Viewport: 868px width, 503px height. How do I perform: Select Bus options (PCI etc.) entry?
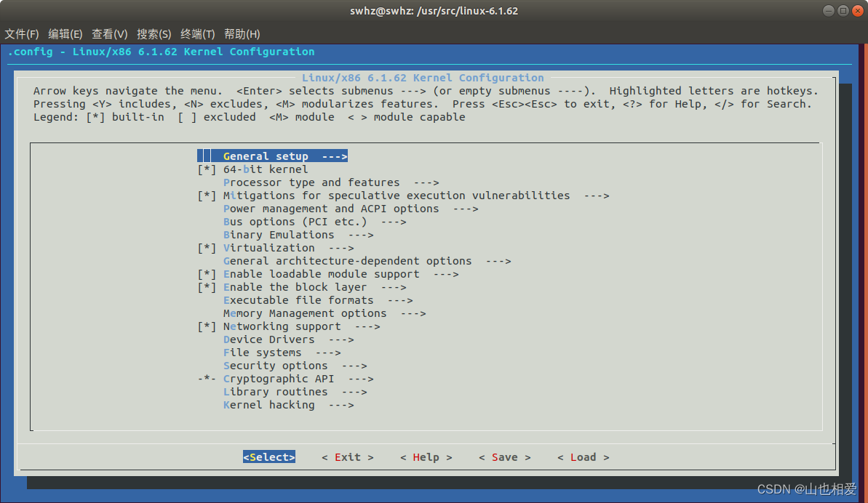(314, 222)
